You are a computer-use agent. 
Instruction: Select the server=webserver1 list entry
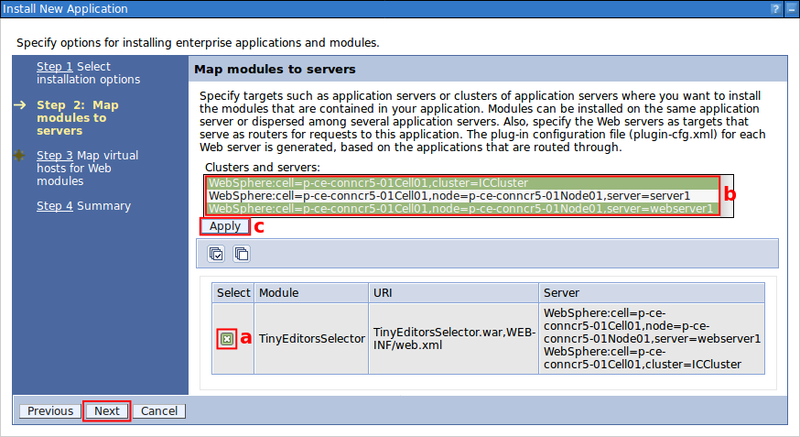[460, 208]
